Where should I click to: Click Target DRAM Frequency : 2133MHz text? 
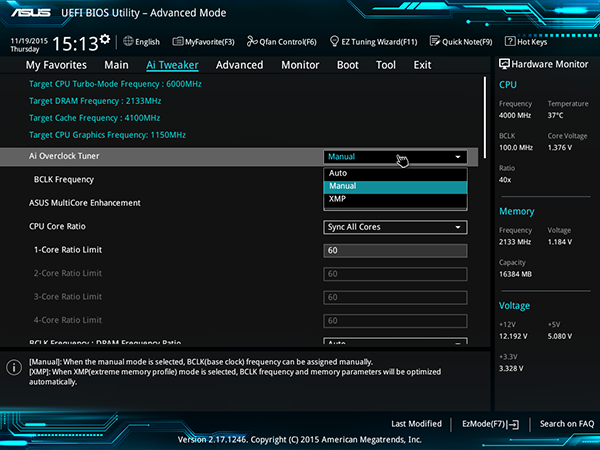coord(95,101)
